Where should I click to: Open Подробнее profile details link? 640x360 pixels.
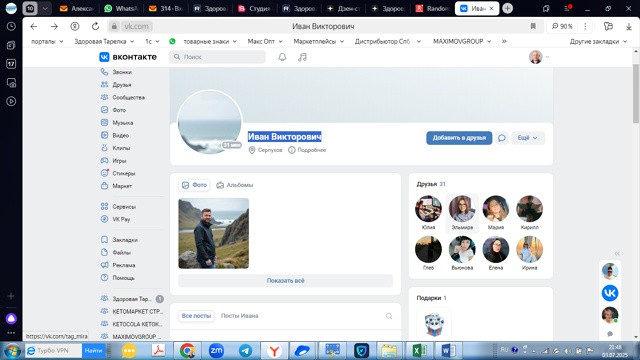pos(307,150)
